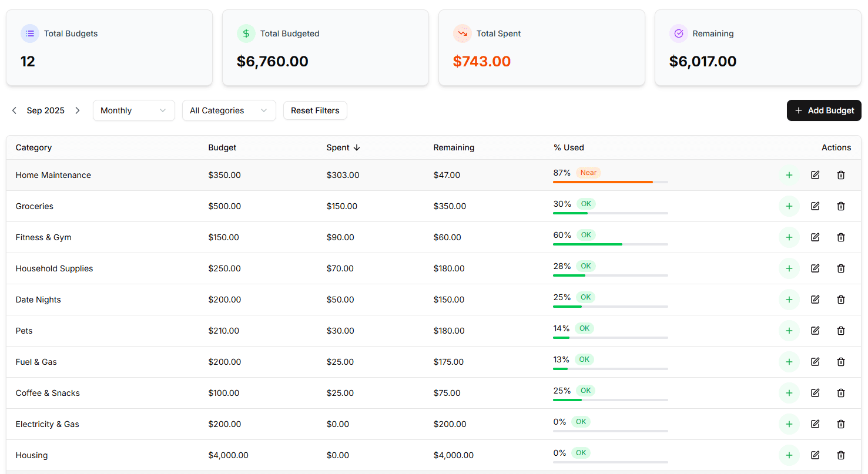Click the Total Budgets list icon
This screenshot has width=868, height=474.
tap(30, 33)
